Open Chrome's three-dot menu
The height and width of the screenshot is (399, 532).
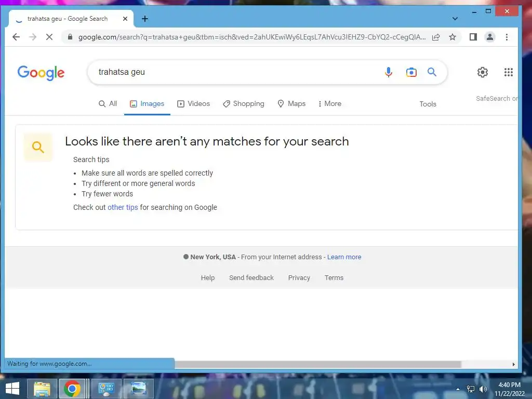coord(507,37)
